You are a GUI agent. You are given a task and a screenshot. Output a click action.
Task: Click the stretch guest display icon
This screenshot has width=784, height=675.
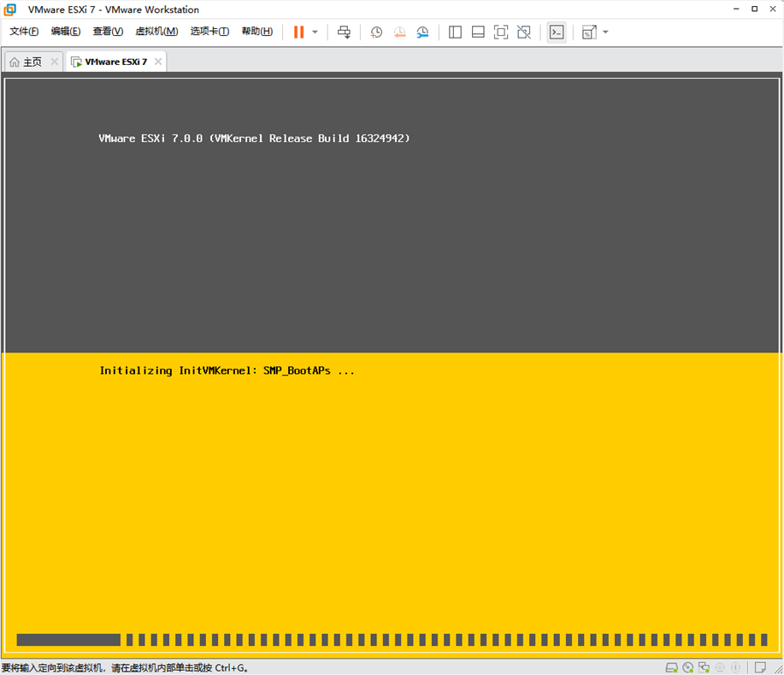point(589,32)
